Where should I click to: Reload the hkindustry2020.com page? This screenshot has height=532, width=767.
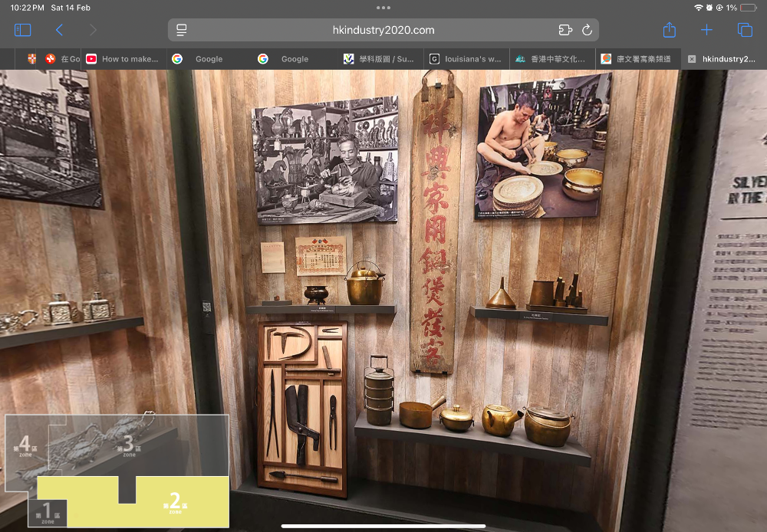click(x=587, y=30)
